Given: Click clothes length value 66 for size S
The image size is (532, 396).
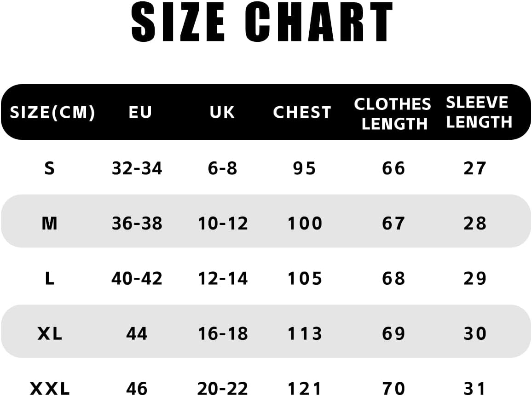Looking at the screenshot, I should 393,168.
